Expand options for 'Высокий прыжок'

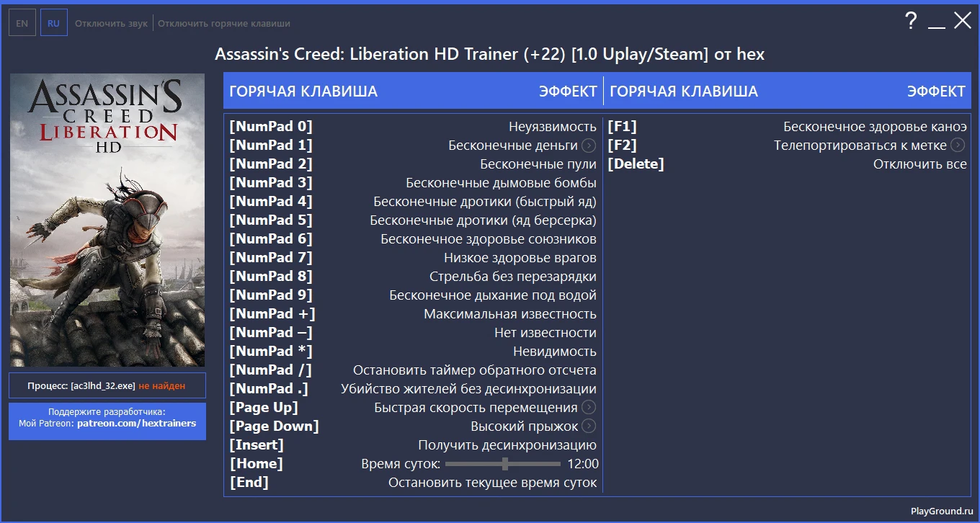(588, 426)
